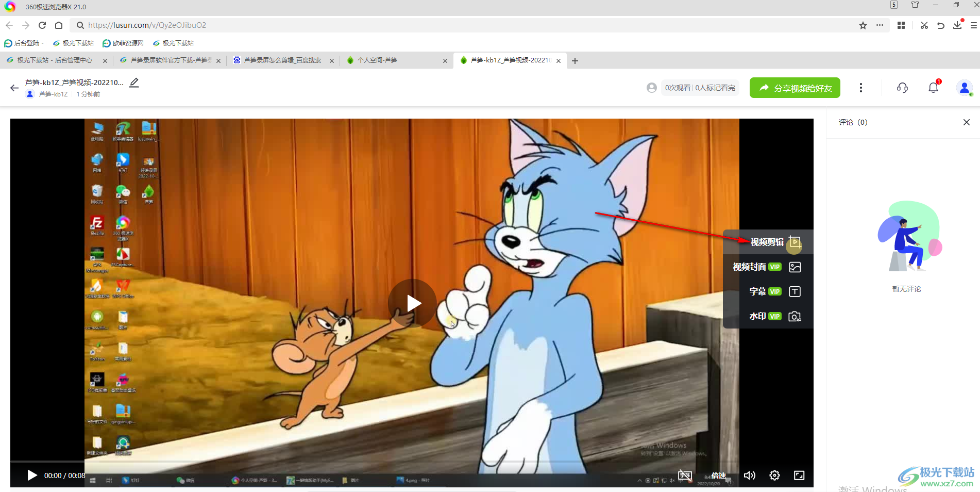
Task: Open the browser downloads icon
Action: point(957,25)
